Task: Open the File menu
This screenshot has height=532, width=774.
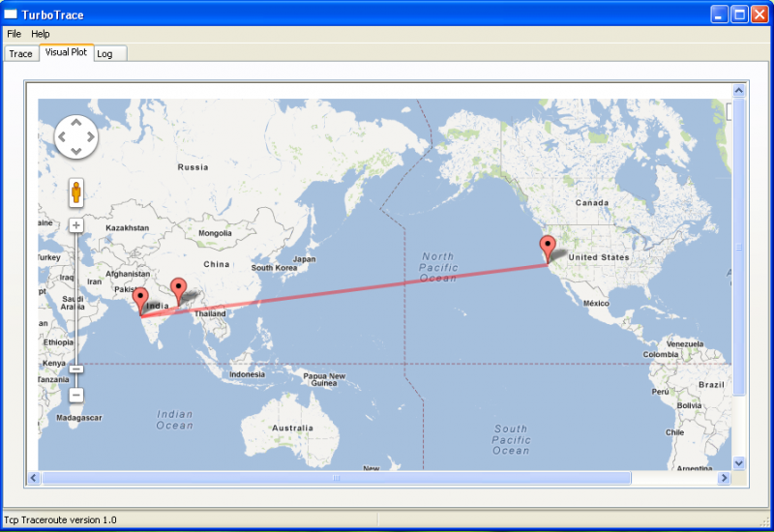Action: 14,34
